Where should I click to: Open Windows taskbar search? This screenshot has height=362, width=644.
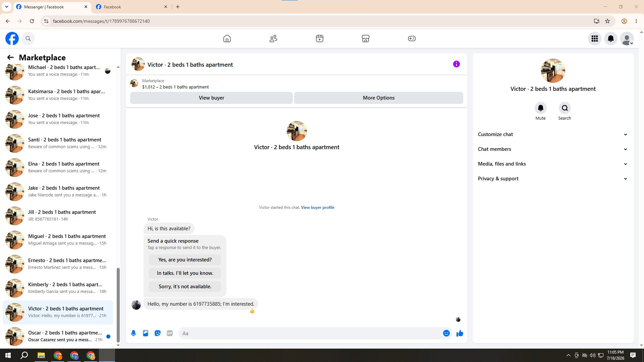(24, 355)
